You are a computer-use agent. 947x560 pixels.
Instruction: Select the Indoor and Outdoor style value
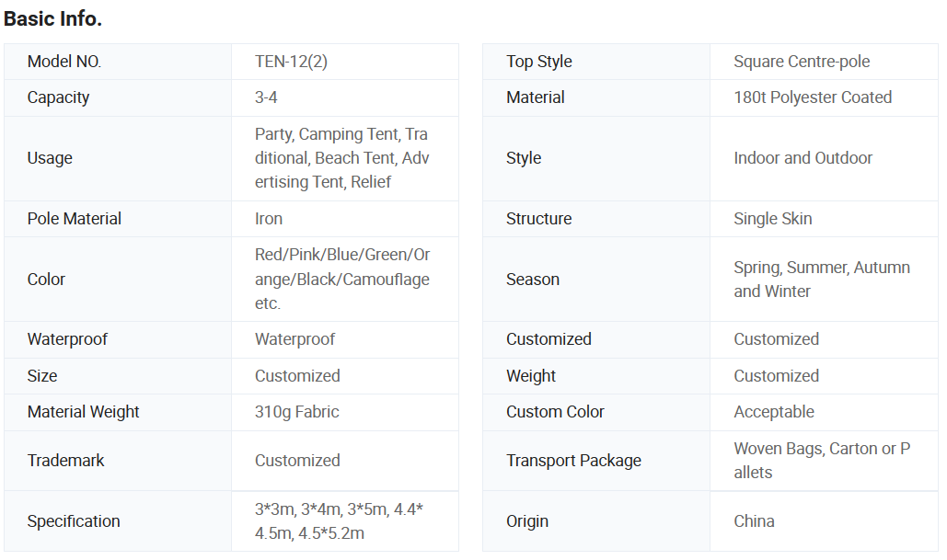point(803,158)
